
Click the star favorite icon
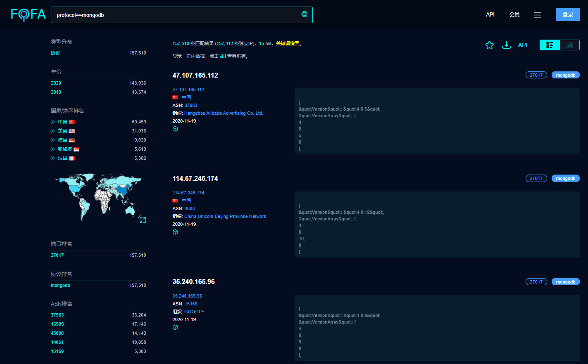coord(490,45)
